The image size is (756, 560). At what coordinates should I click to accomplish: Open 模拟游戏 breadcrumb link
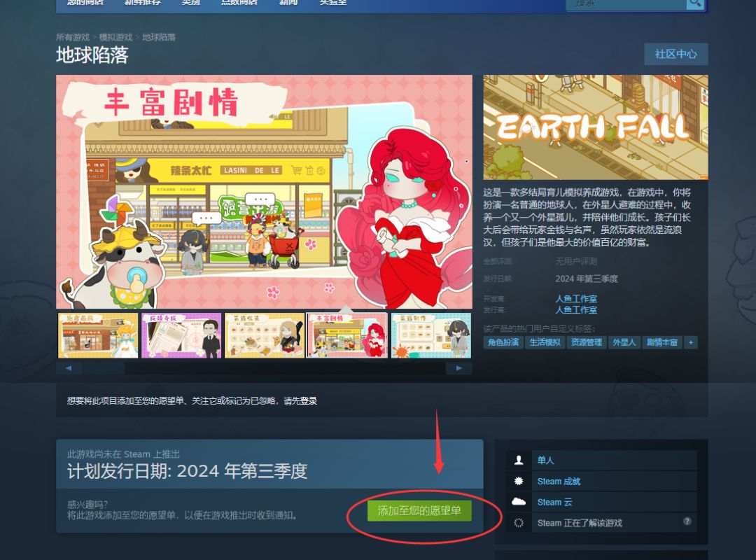115,37
